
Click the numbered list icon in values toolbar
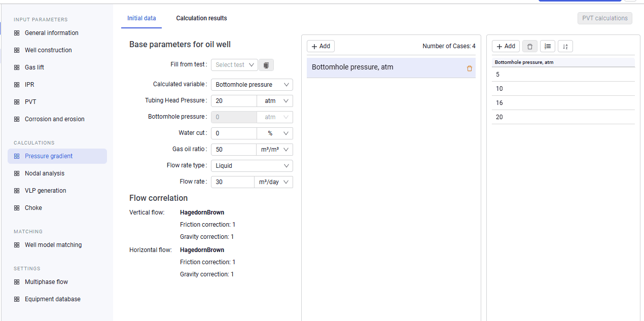[x=548, y=46]
